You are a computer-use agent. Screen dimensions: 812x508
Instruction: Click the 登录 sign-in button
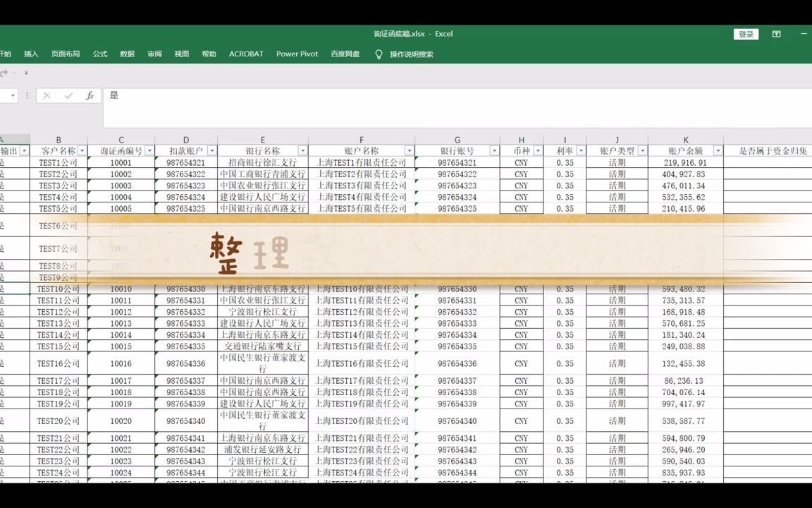746,34
